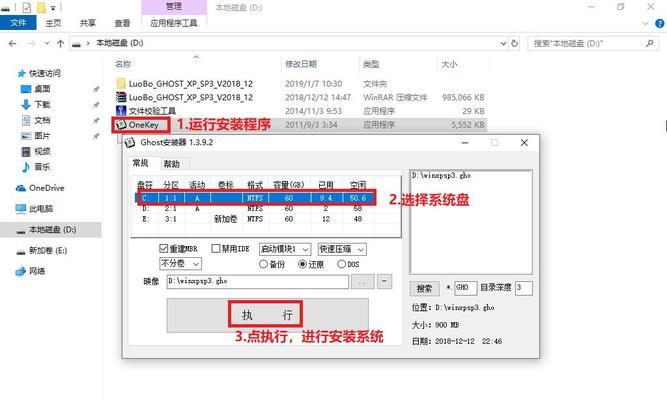This screenshot has width=667, height=400.
Task: Select the LuoBo_GHOST_XP_SP3_V2018_12 folder icon
Action: coord(121,83)
